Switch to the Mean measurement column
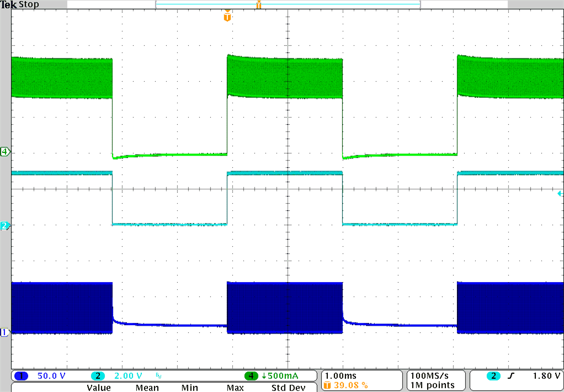The image size is (564, 392). (x=146, y=388)
